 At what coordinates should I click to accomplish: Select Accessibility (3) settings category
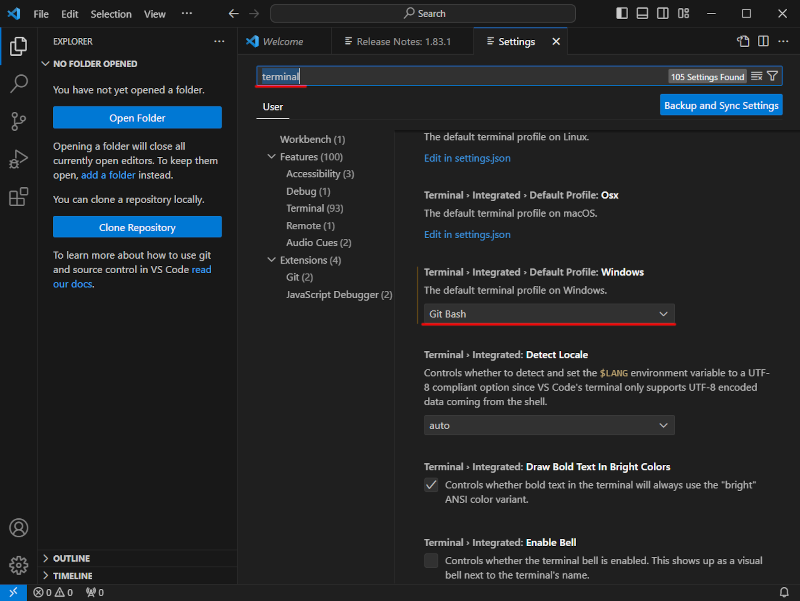point(320,174)
